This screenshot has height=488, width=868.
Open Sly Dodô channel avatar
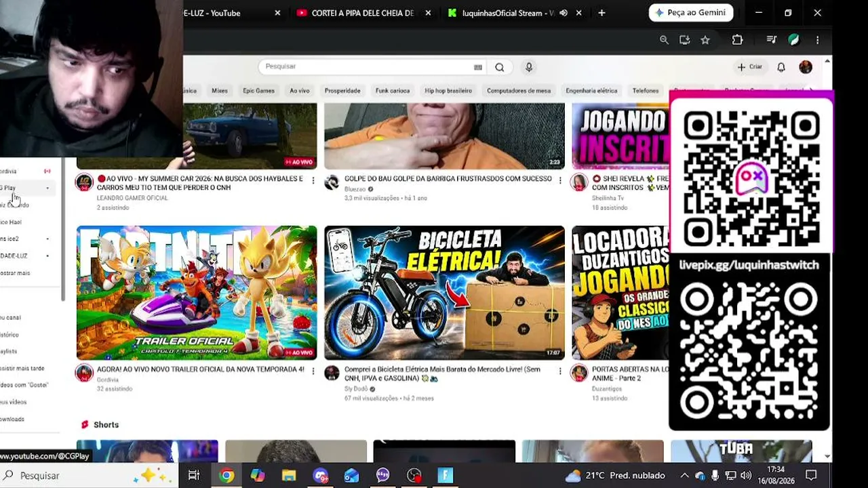tap(332, 373)
